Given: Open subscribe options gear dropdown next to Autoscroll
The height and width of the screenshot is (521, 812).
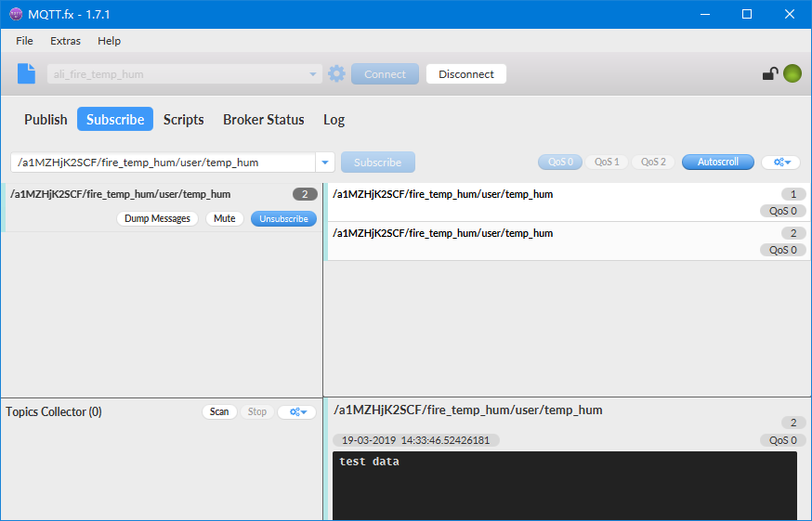Looking at the screenshot, I should pyautogui.click(x=781, y=163).
